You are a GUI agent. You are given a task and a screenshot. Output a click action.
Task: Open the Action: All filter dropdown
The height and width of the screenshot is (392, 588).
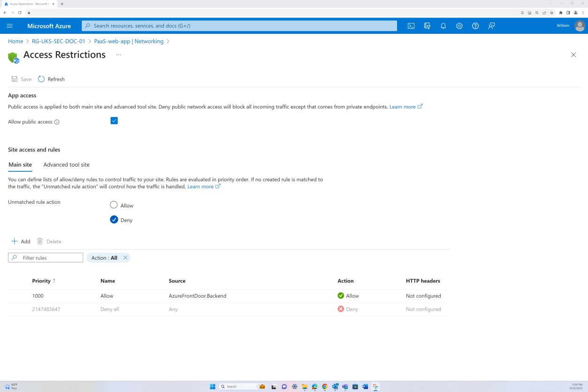point(104,258)
